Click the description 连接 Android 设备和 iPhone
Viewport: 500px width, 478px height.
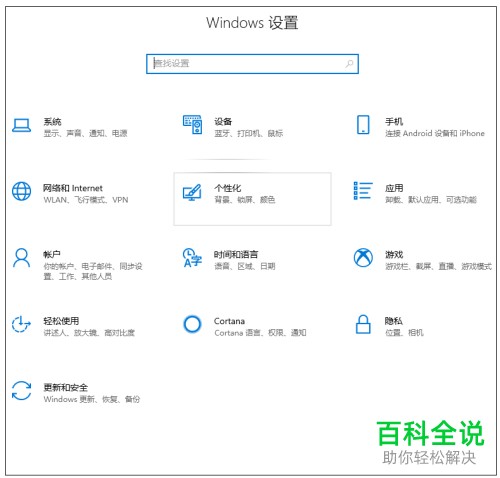435,133
